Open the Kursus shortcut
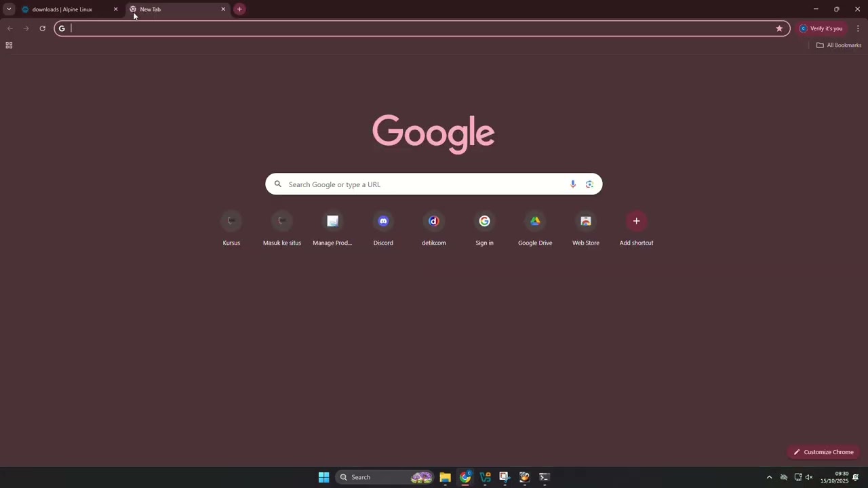This screenshot has height=488, width=868. [231, 228]
